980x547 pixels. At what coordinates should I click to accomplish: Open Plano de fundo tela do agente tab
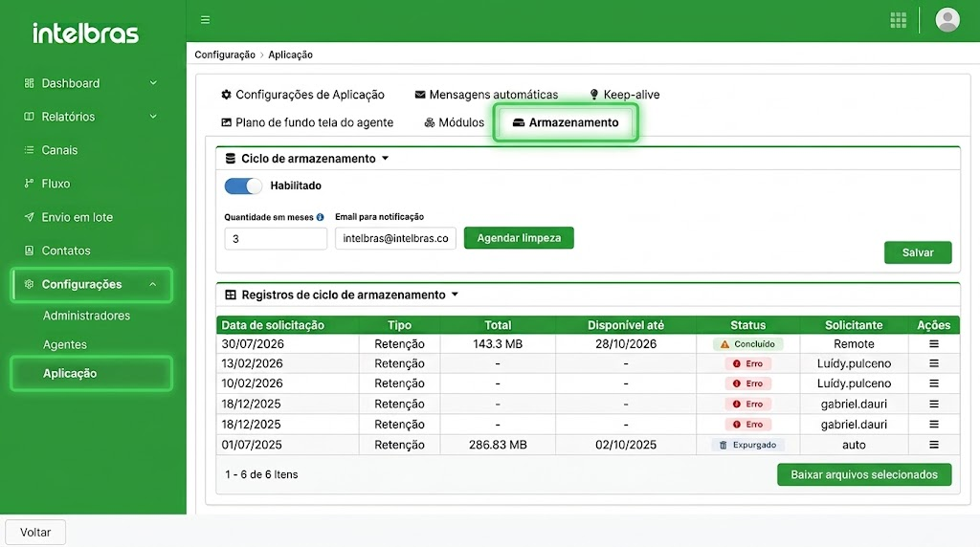[x=307, y=122]
